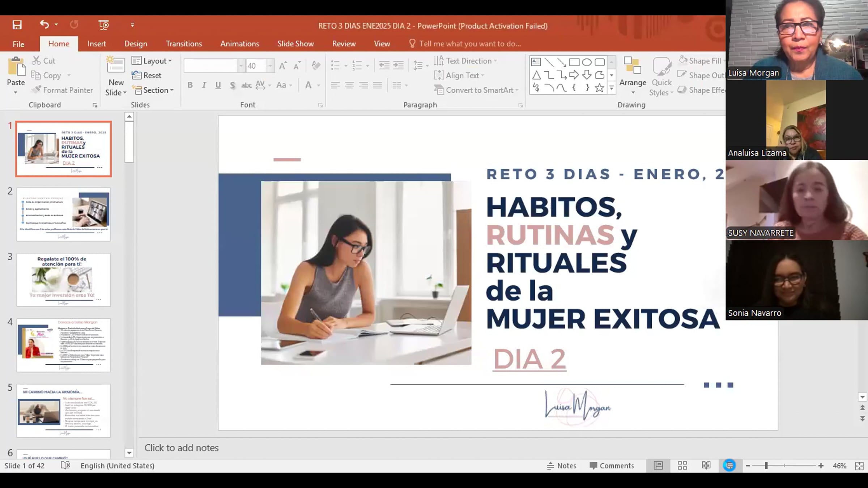
Task: Switch to the Design tab
Action: [x=136, y=44]
